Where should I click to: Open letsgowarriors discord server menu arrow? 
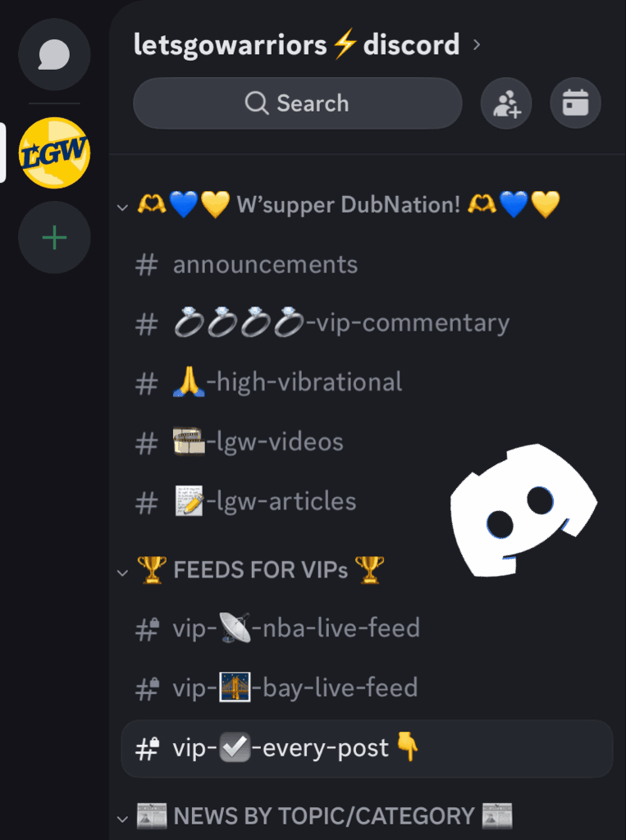pos(477,44)
